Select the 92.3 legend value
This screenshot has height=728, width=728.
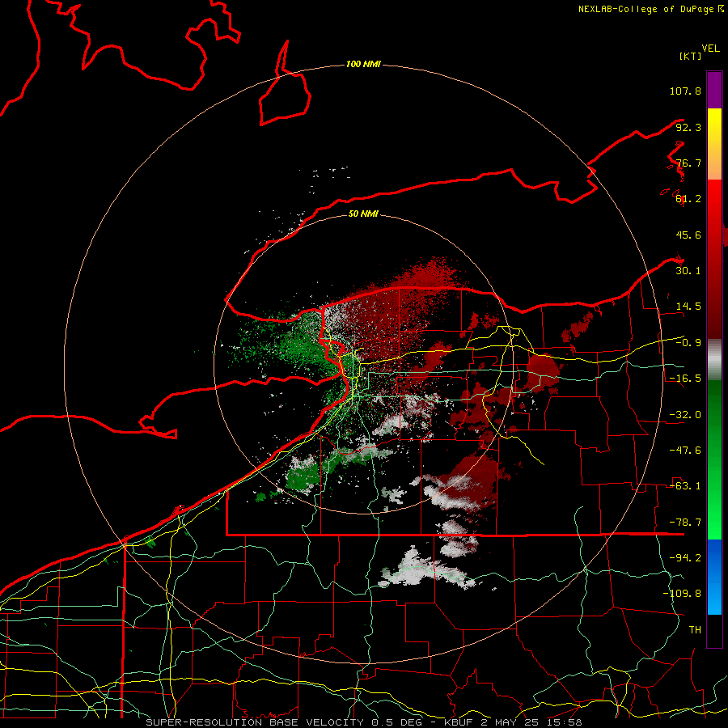(x=688, y=127)
